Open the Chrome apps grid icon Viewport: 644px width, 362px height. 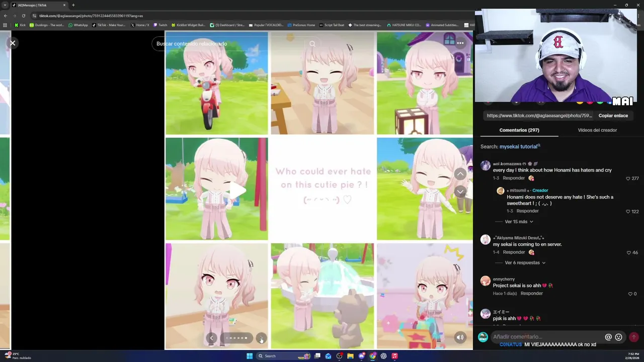point(5,25)
